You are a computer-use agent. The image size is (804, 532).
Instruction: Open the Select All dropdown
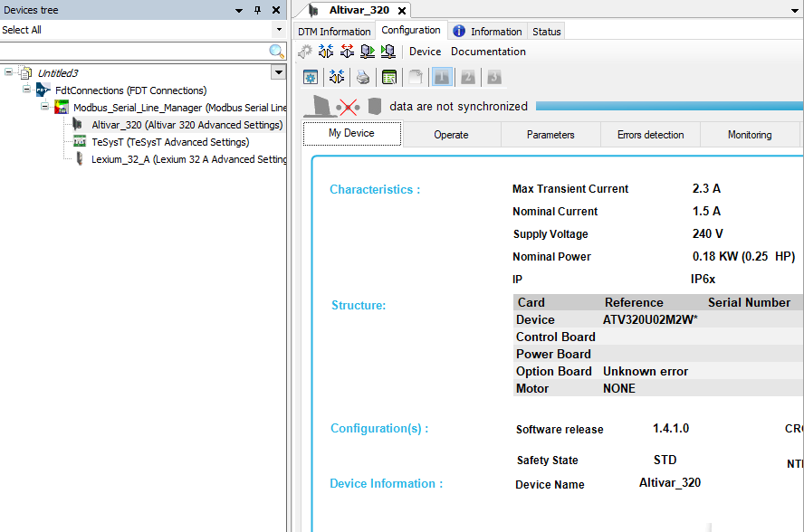(x=279, y=30)
